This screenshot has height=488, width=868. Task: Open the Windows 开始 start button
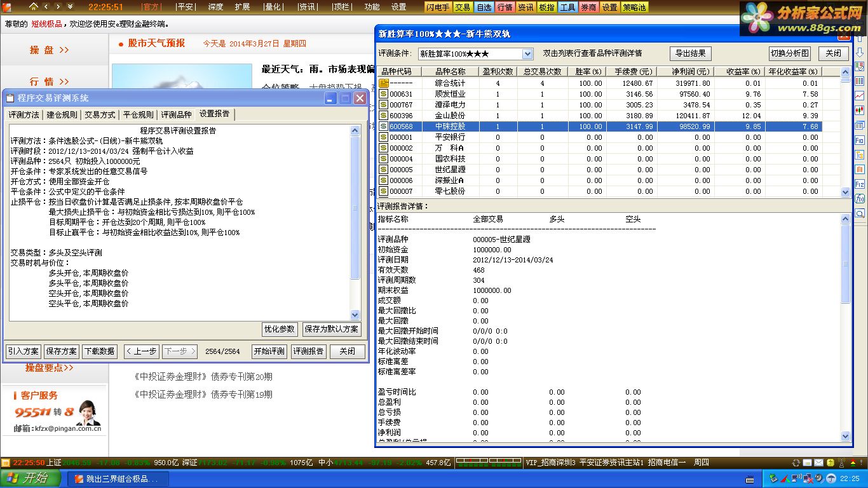coord(31,478)
